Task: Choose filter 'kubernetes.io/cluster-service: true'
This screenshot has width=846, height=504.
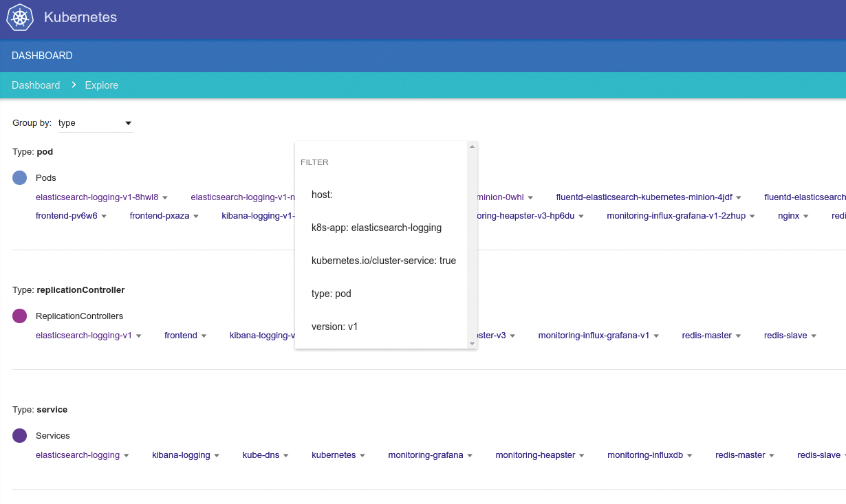Action: pos(381,261)
